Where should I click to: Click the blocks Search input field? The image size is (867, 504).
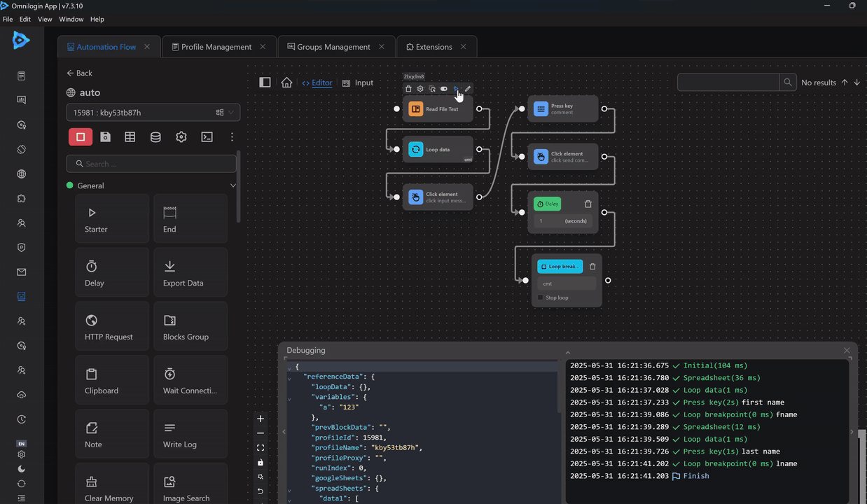pos(152,164)
